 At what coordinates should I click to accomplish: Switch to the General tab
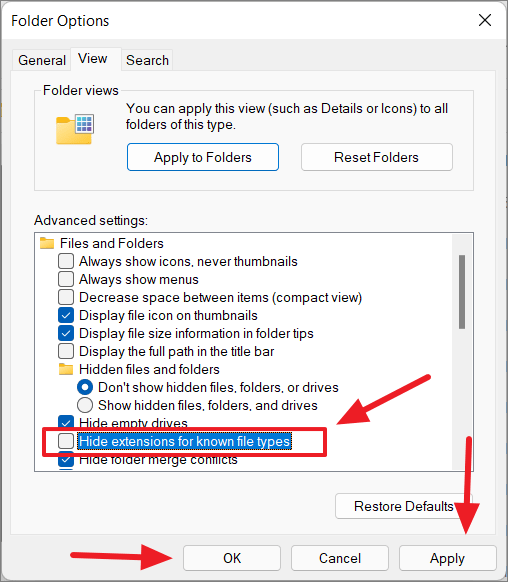click(x=42, y=60)
